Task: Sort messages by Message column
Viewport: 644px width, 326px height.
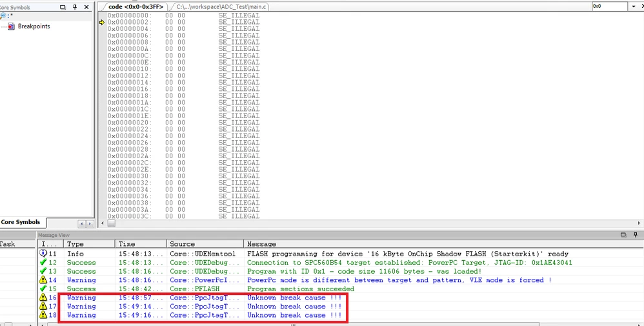Action: pos(443,244)
